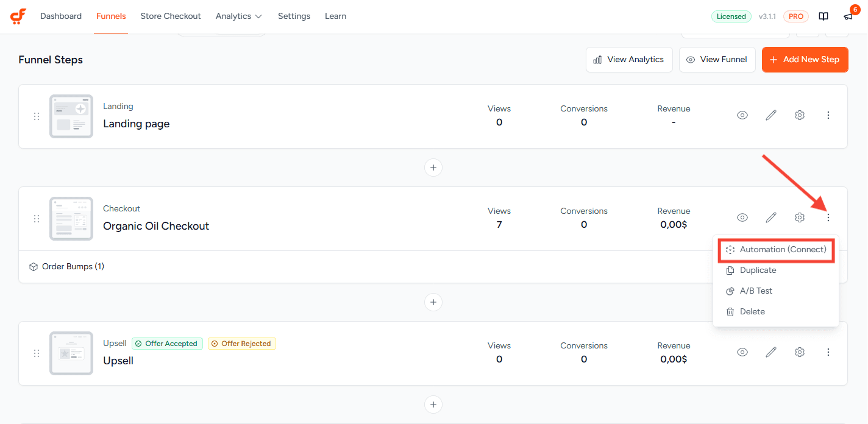Click the Organic Oil Checkout thumbnail
Screen dimensions: 868x424
point(71,219)
